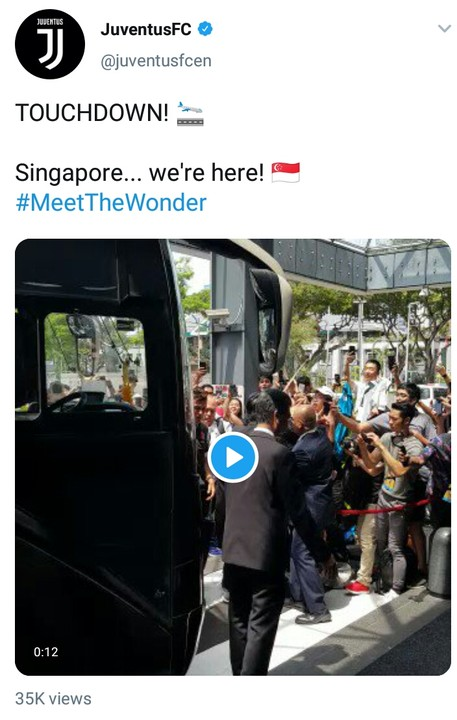
Task: Click the glass canopy roof in video
Action: coord(363,264)
